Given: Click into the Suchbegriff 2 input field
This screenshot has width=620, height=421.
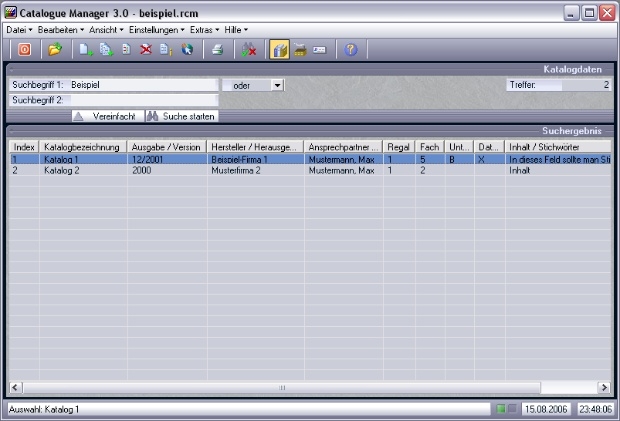Looking at the screenshot, I should [x=143, y=100].
